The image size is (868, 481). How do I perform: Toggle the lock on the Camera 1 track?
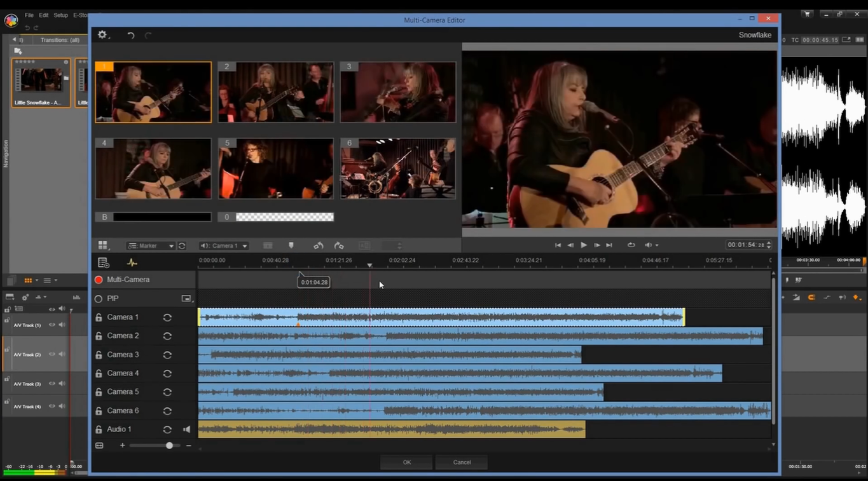99,316
